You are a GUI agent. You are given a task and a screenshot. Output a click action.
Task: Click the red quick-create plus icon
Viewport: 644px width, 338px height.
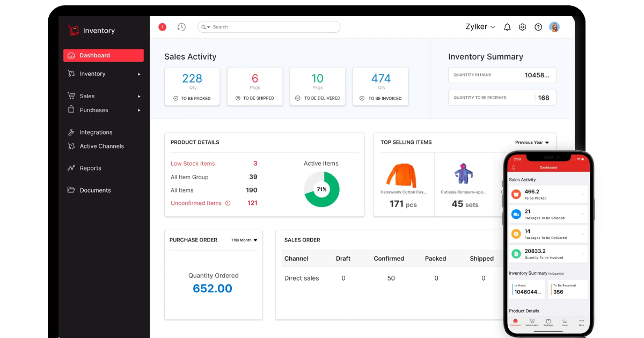click(x=162, y=27)
